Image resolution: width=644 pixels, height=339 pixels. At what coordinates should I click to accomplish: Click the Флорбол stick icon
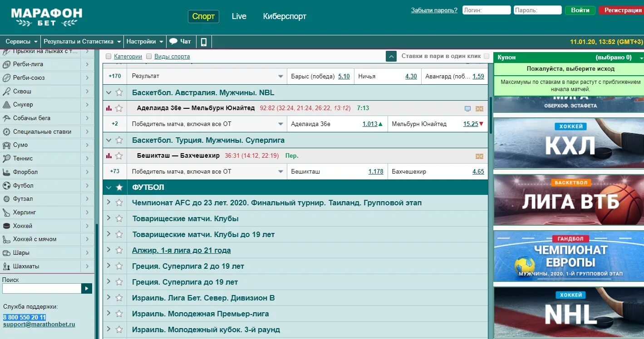6,172
